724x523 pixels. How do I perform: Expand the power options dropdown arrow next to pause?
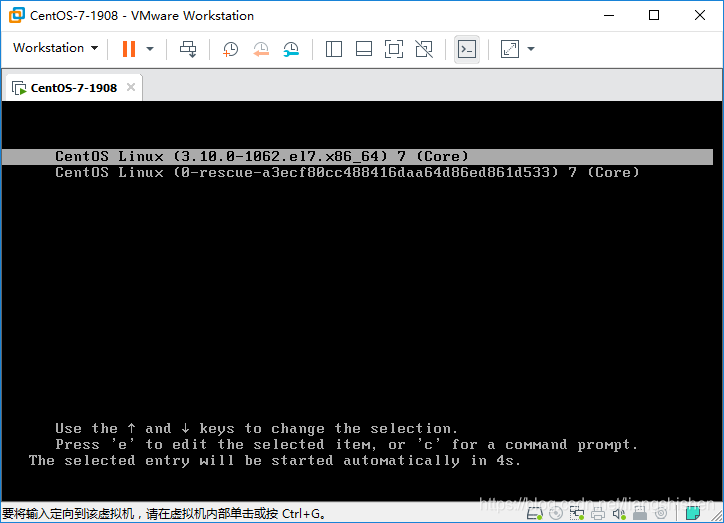150,49
